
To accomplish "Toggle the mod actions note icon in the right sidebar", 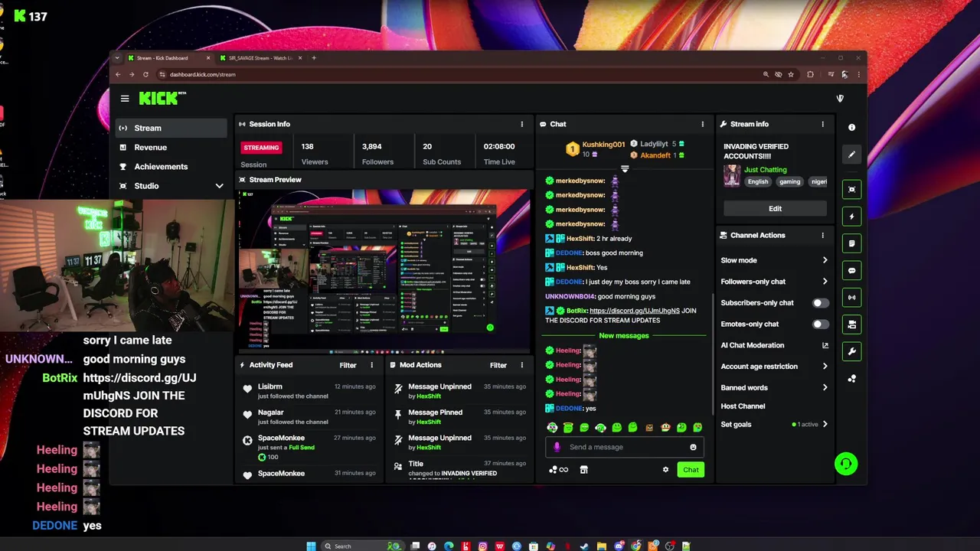I will tap(851, 243).
